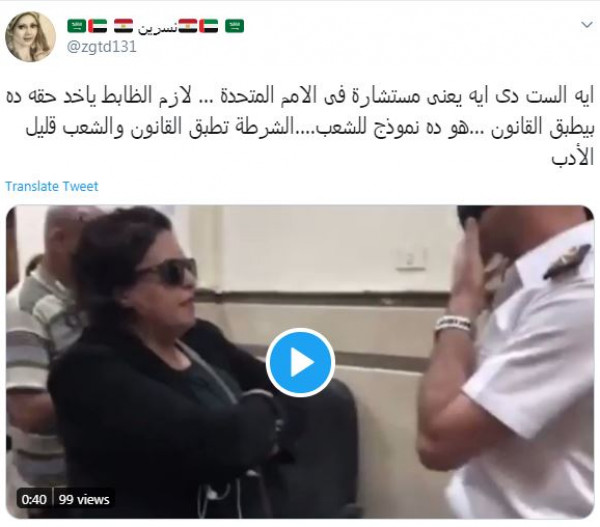Open the @zgtd131 handle profile link
This screenshot has width=600, height=527.
[101, 47]
